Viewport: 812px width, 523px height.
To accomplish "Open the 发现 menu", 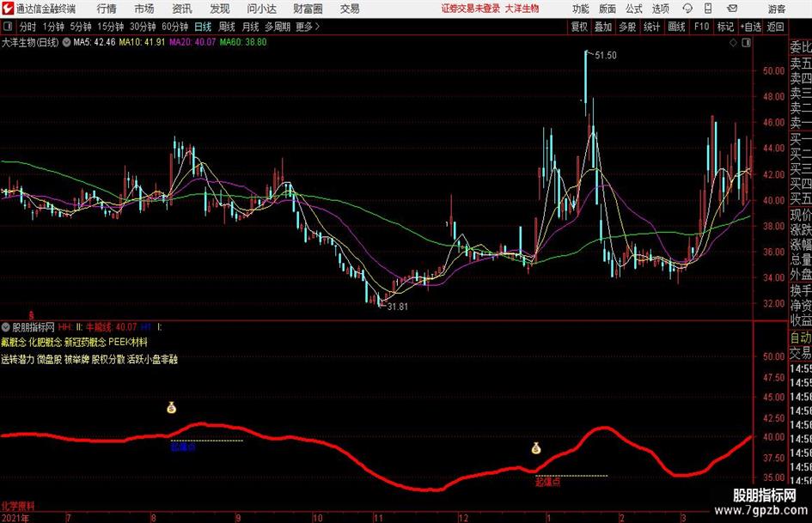I will pos(220,9).
